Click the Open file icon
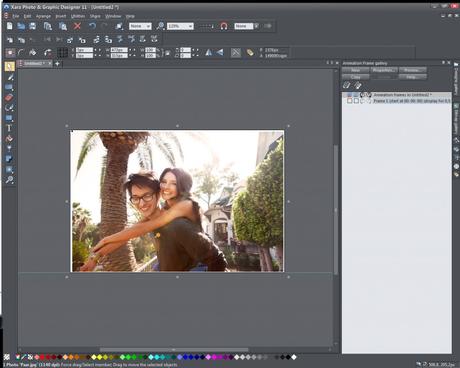This screenshot has width=460, height=368. pos(21,26)
